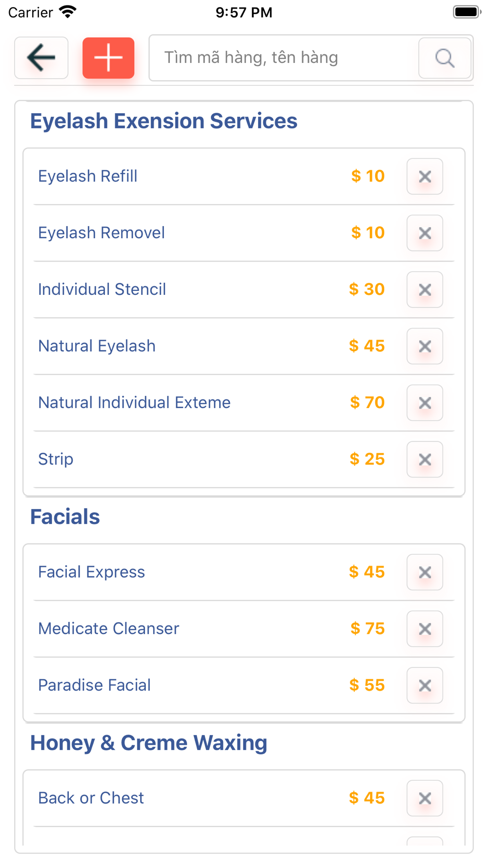Remove Natural Individual Exteme service

tap(425, 403)
